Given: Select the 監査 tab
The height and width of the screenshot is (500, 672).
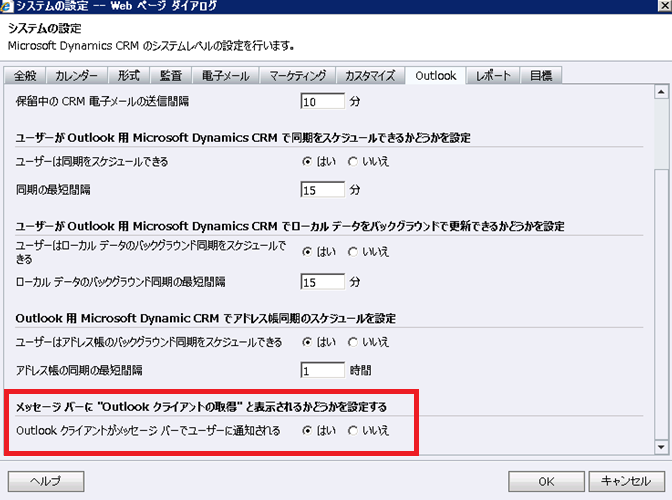Looking at the screenshot, I should coord(171,76).
